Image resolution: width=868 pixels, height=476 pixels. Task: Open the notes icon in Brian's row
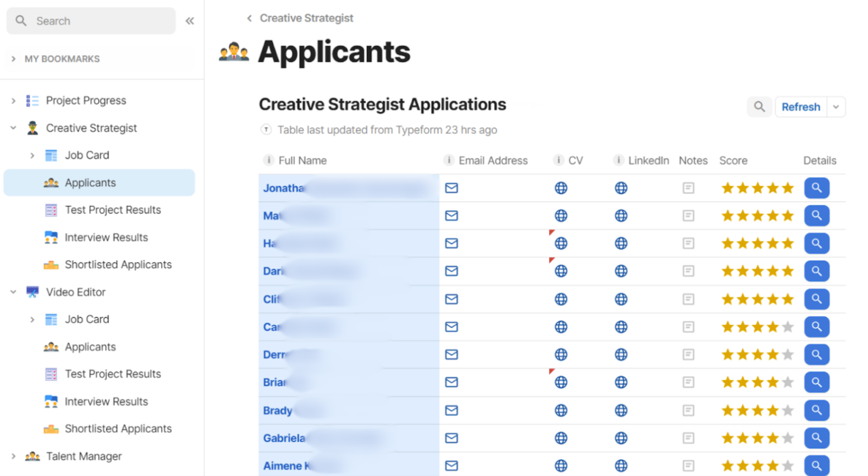tap(689, 382)
